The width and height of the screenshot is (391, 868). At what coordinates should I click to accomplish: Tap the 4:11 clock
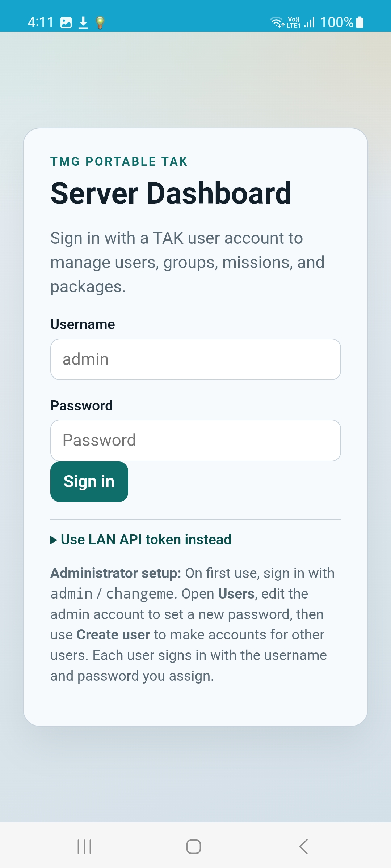click(41, 22)
